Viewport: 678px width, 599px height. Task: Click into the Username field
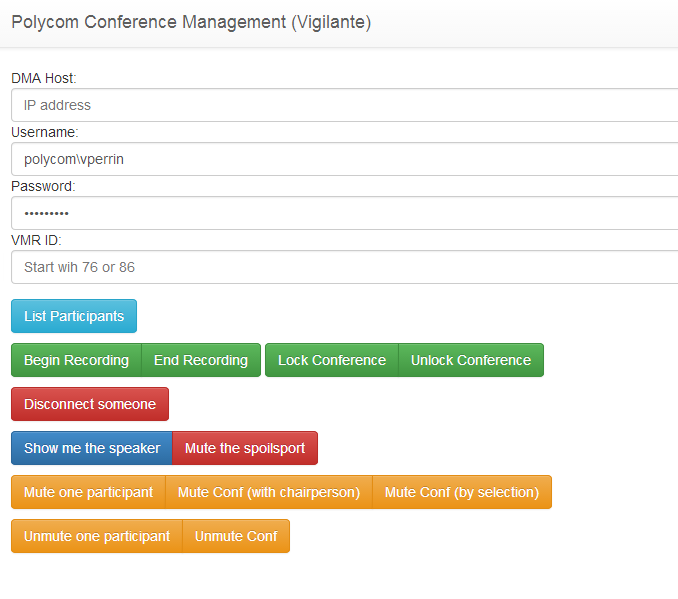tap(345, 159)
